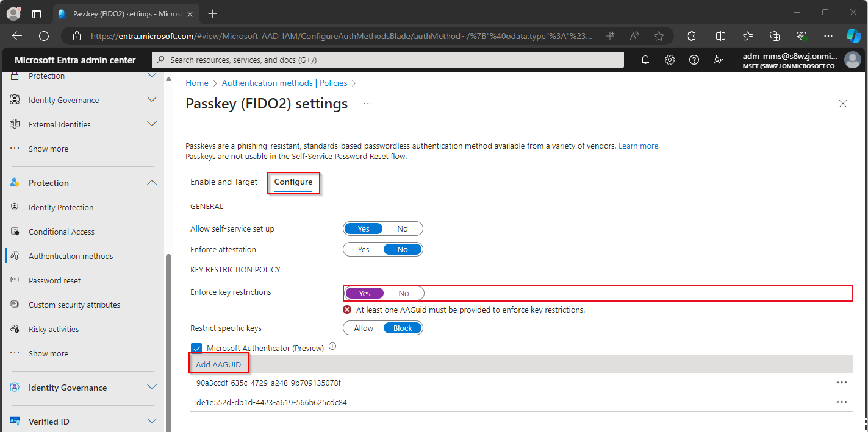This screenshot has height=432, width=868.
Task: Click the Copilot icon in browser toolbar
Action: tap(853, 36)
